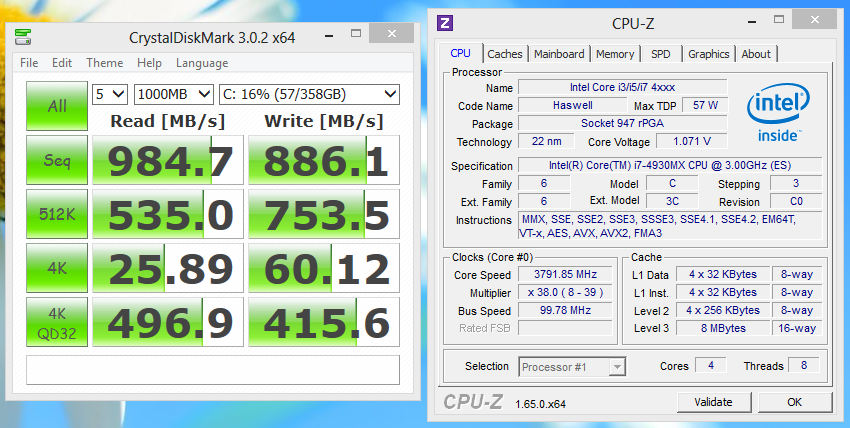The width and height of the screenshot is (850, 428).
Task: Open the 1000MB test size dropdown
Action: (173, 94)
